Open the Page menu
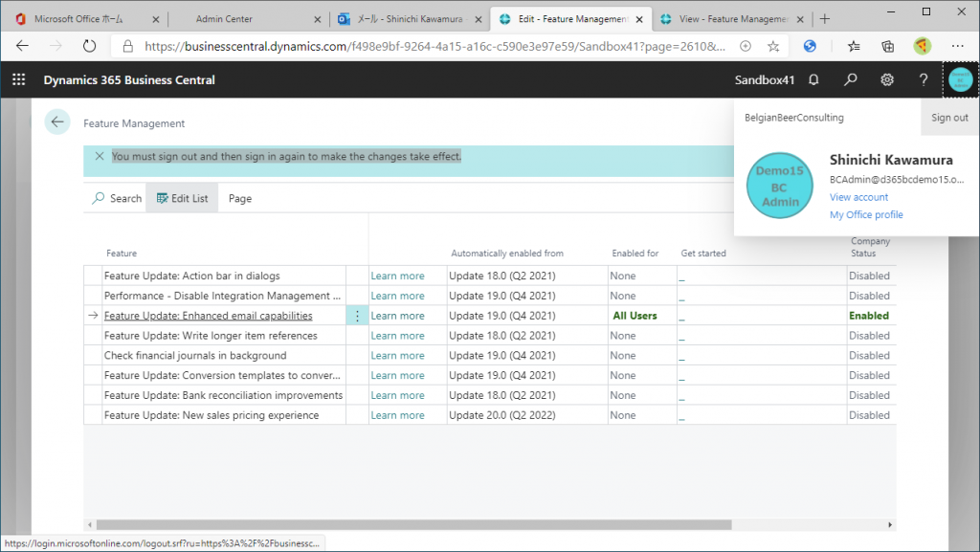 point(240,199)
